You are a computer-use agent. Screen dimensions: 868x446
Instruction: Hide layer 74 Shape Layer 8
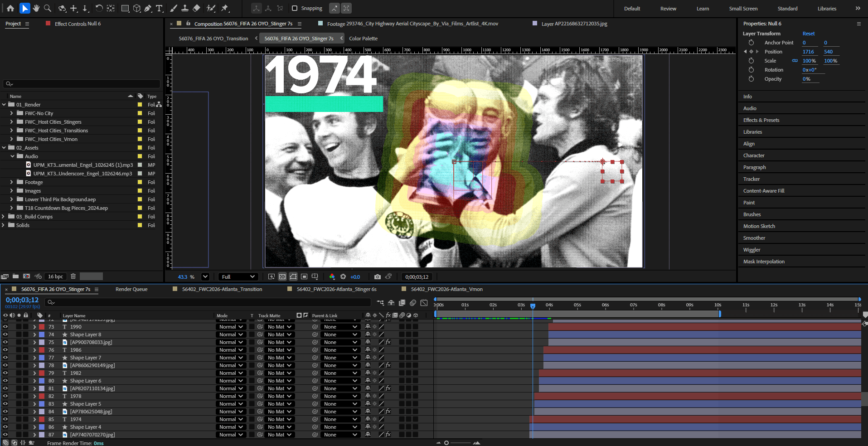[5, 334]
